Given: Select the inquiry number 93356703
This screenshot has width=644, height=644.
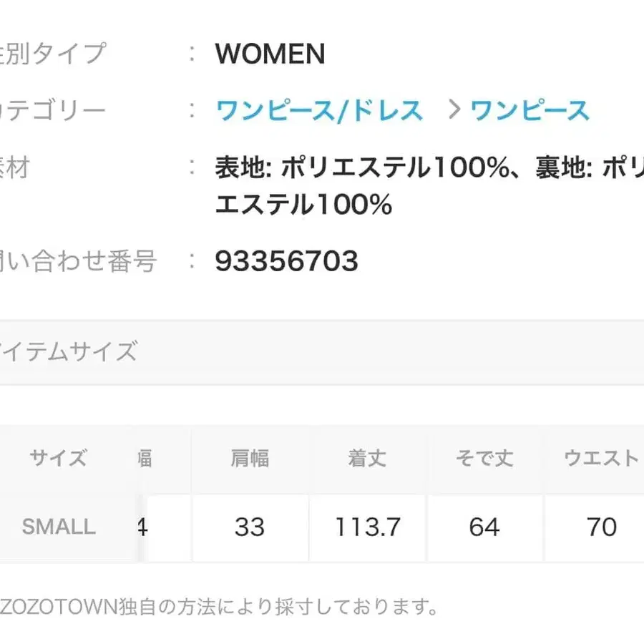Looking at the screenshot, I should coord(286,261).
